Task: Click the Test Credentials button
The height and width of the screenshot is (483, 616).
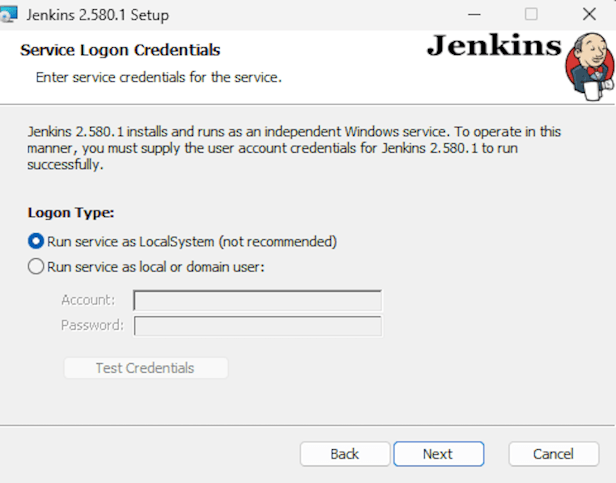Action: [x=146, y=368]
